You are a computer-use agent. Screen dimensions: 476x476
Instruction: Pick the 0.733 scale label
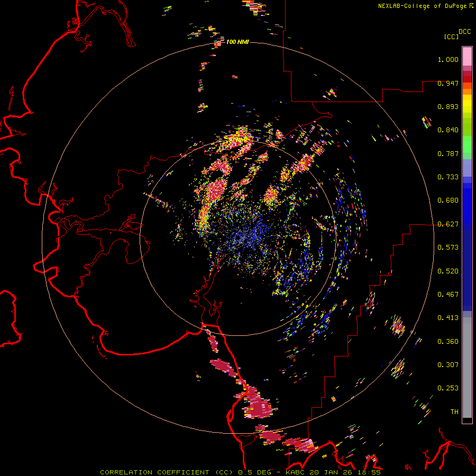pyautogui.click(x=448, y=177)
